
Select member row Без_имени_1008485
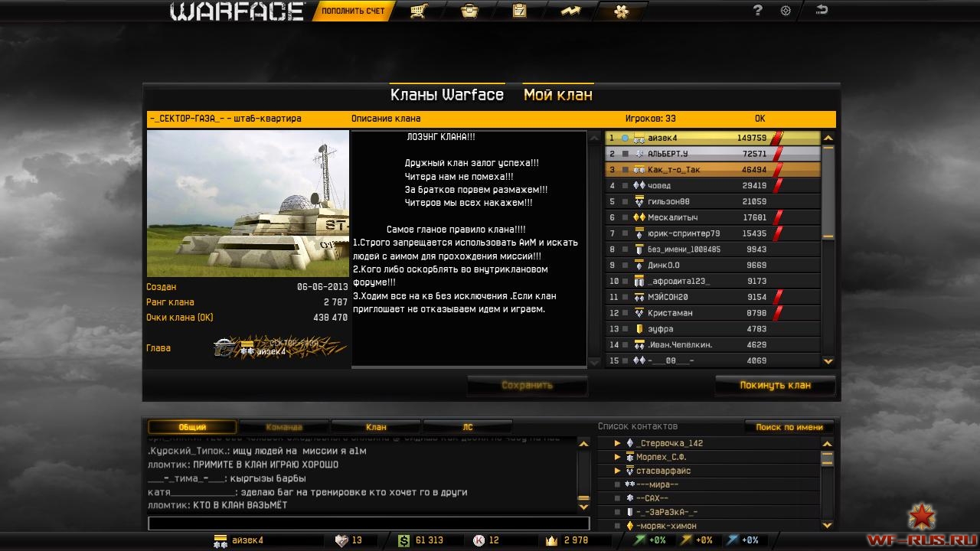click(x=713, y=249)
